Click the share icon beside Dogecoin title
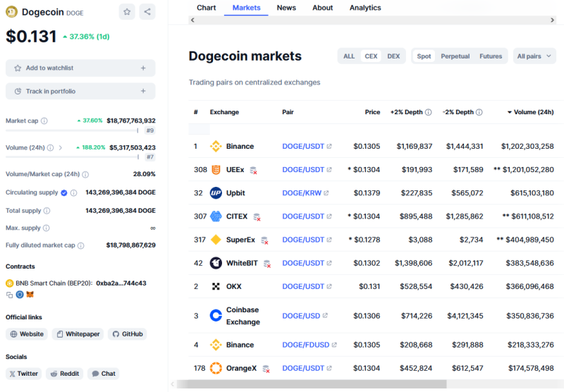This screenshot has height=392, width=564. pos(147,12)
